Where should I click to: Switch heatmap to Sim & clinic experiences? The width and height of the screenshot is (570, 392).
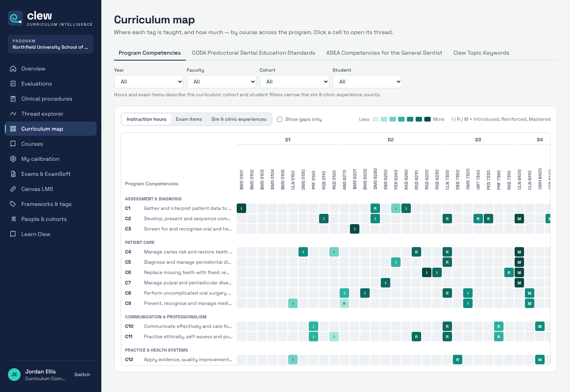239,119
